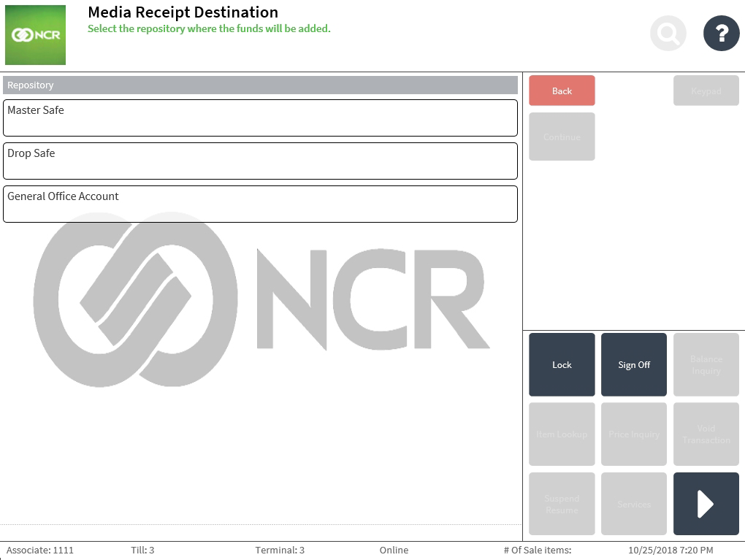Click the Repository column header

260,85
